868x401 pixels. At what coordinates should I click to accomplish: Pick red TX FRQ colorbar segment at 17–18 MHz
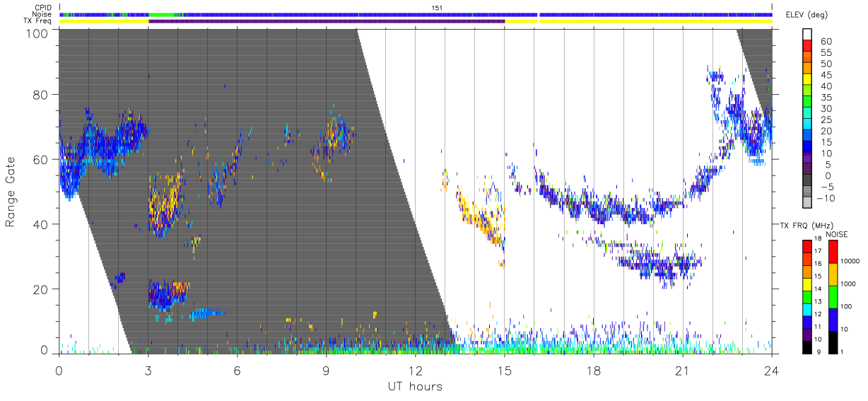point(807,246)
